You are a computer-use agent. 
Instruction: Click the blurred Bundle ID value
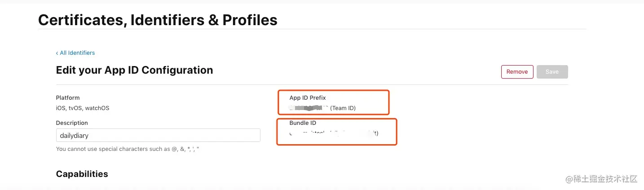[334, 133]
